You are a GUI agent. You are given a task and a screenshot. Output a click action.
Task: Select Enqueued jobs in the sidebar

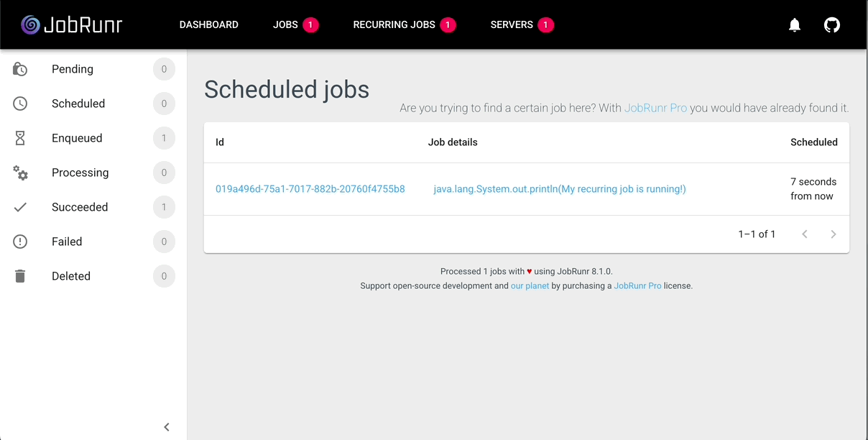pyautogui.click(x=77, y=138)
